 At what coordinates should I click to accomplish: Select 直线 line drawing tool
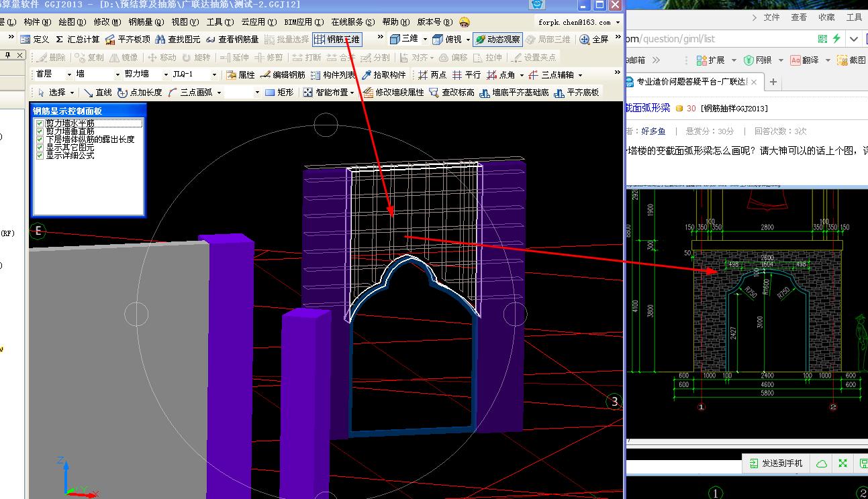(97, 92)
